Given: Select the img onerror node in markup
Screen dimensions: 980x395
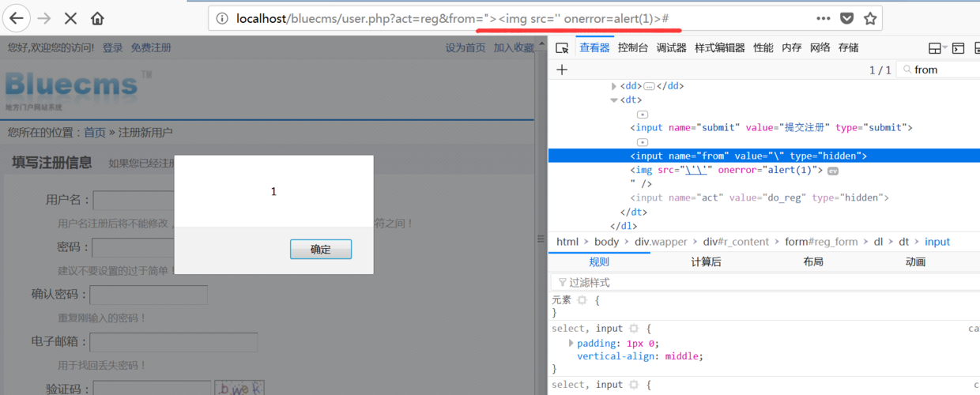Looking at the screenshot, I should click(726, 170).
